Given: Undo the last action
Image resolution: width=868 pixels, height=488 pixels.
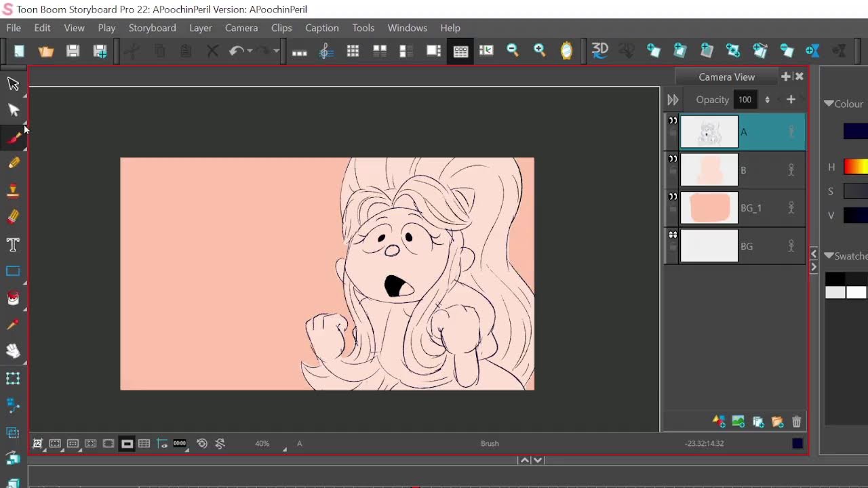Looking at the screenshot, I should (235, 51).
